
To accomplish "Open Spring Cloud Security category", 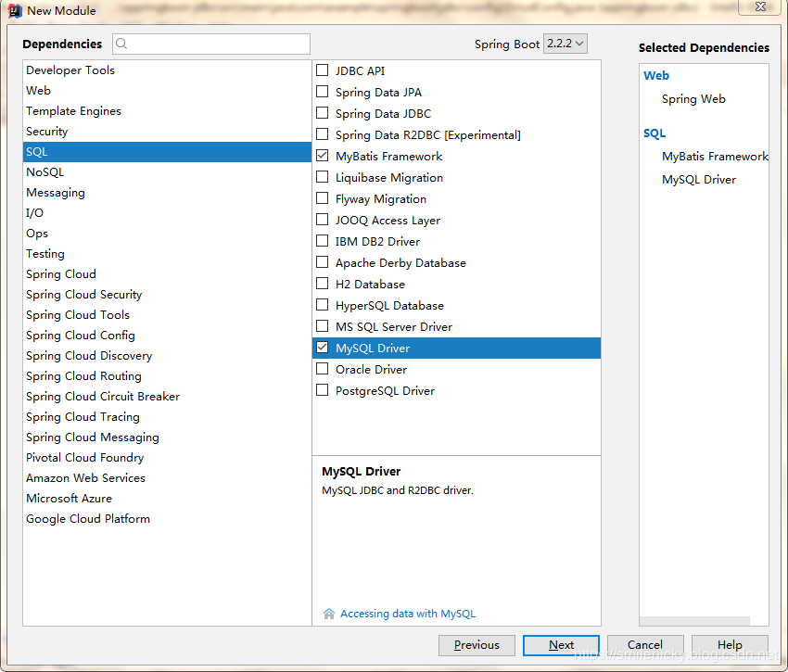I will [x=167, y=295].
